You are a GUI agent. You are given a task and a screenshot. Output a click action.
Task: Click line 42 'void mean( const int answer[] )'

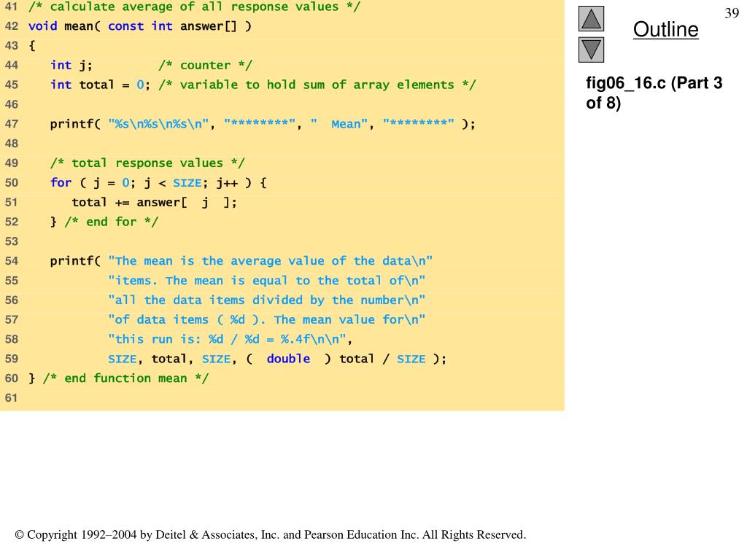click(x=139, y=26)
